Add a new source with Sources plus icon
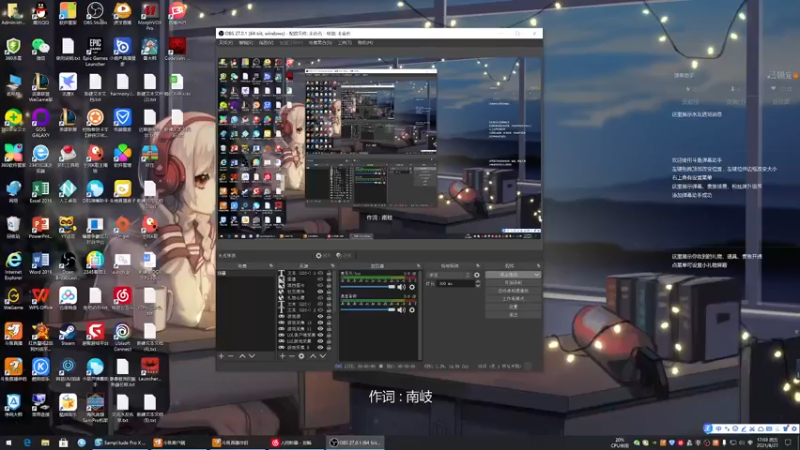The image size is (800, 450). point(282,356)
